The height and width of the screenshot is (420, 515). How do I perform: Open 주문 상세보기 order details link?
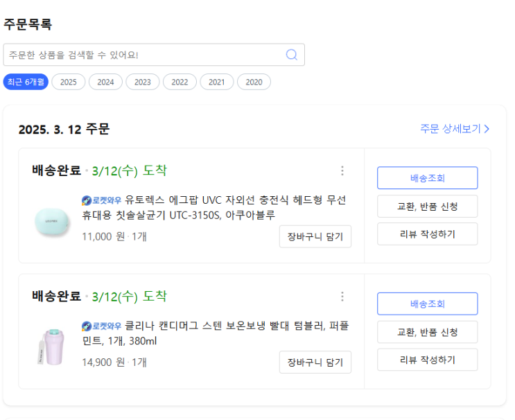455,129
